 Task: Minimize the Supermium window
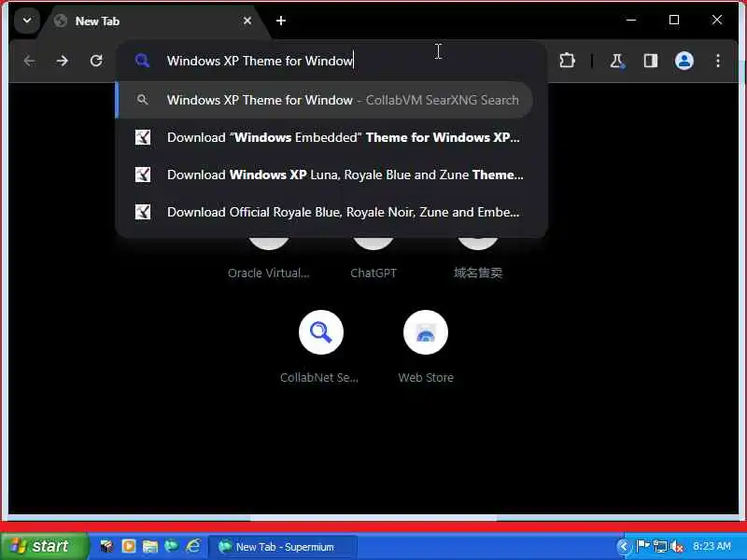[x=631, y=20]
